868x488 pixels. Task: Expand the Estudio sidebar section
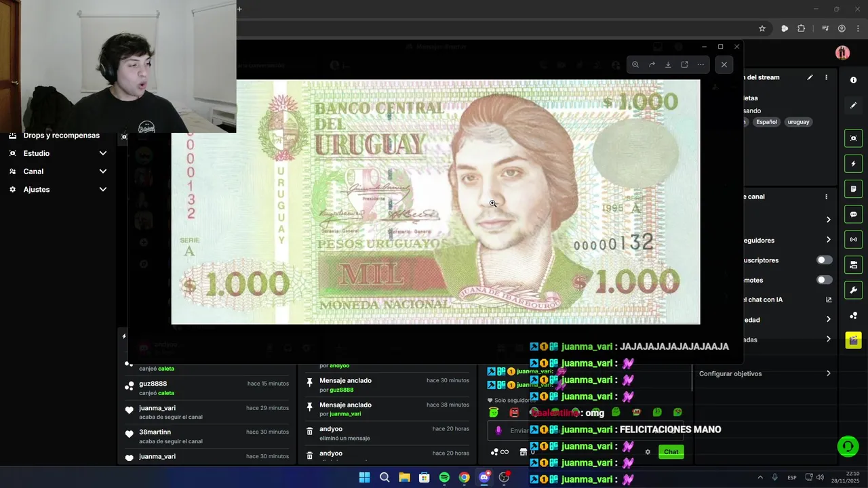tap(58, 153)
